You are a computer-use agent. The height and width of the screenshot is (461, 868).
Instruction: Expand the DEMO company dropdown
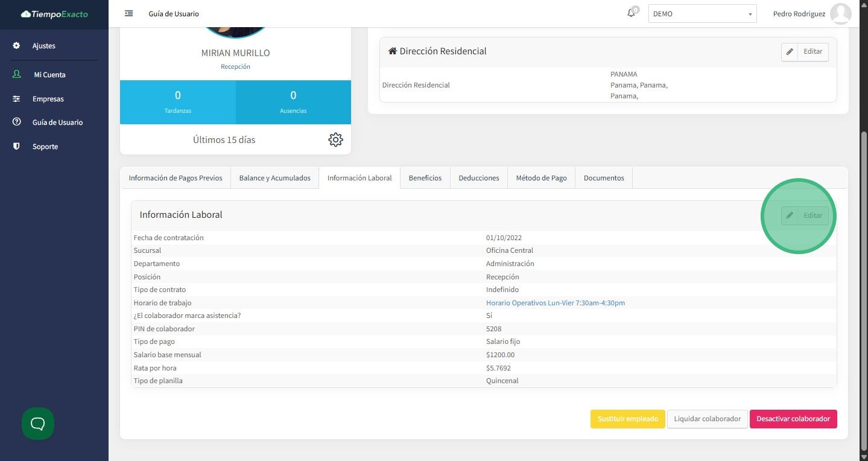(x=702, y=14)
